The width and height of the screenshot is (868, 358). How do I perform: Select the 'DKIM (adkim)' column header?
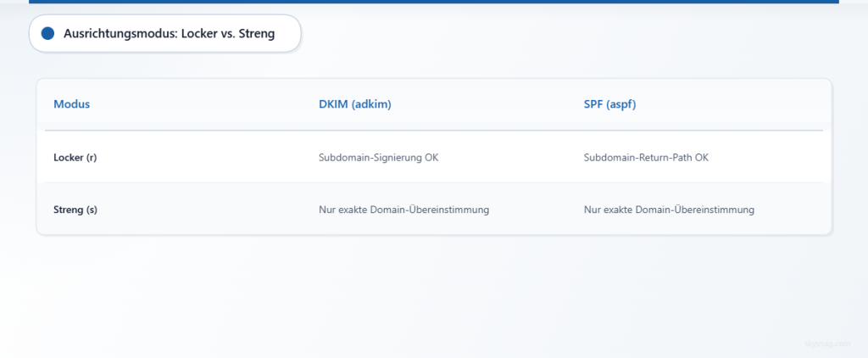pyautogui.click(x=355, y=104)
